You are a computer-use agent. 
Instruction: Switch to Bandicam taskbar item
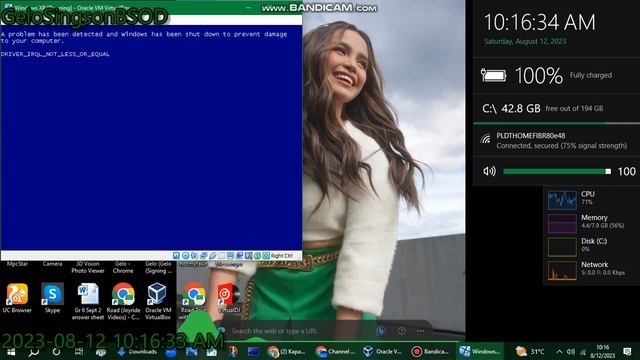coord(431,351)
